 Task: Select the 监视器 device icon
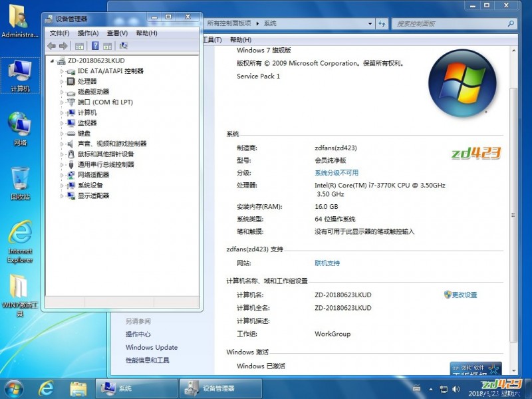(x=71, y=123)
